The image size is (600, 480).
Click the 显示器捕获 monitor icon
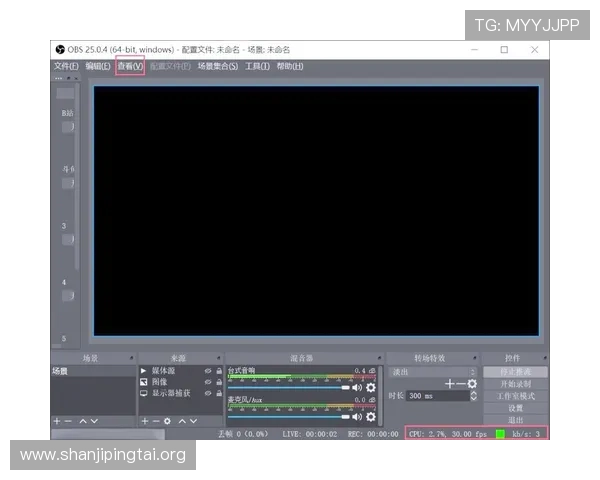pyautogui.click(x=143, y=393)
